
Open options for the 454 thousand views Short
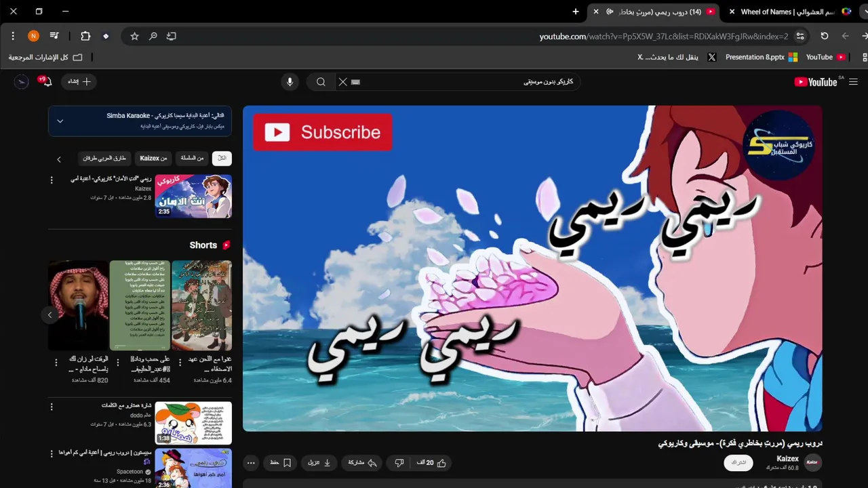[x=117, y=363]
